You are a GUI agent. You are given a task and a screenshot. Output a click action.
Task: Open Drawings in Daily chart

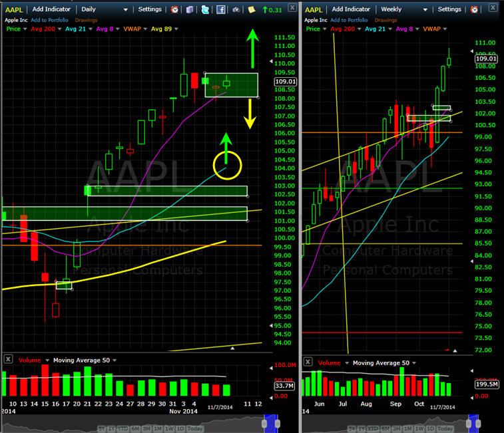click(86, 20)
